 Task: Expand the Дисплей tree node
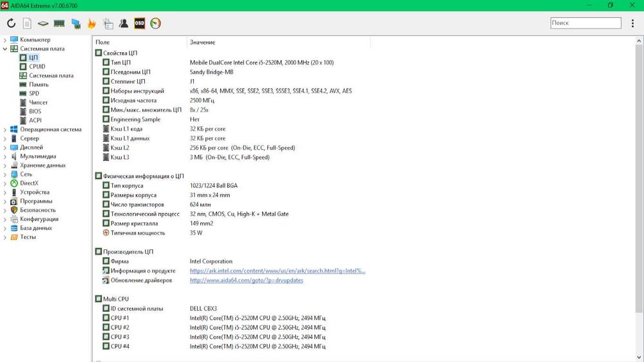coord(5,148)
